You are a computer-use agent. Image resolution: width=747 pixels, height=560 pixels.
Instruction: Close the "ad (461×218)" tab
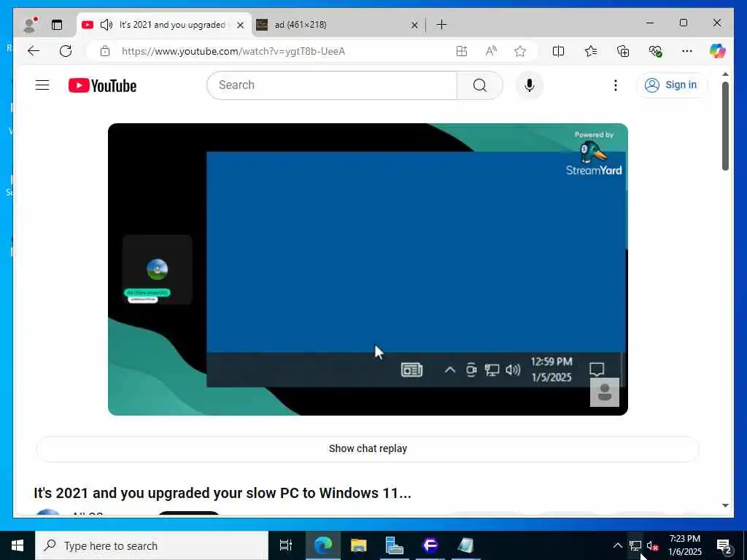pos(414,25)
